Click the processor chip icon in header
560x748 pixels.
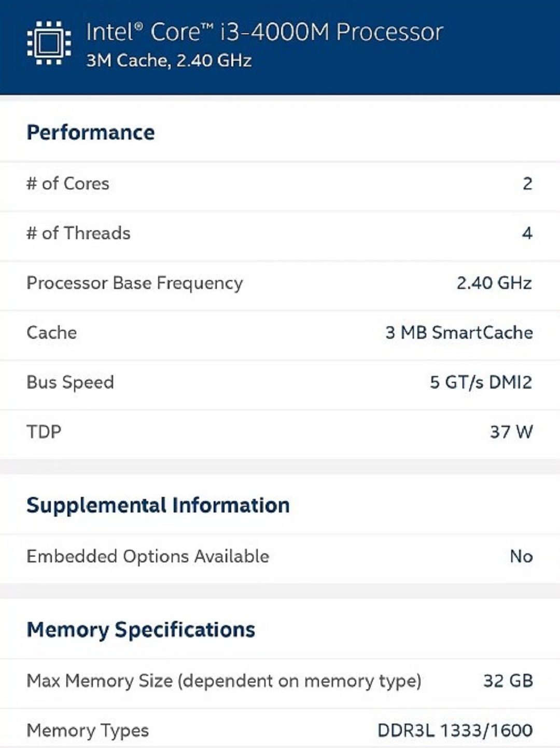coord(49,43)
